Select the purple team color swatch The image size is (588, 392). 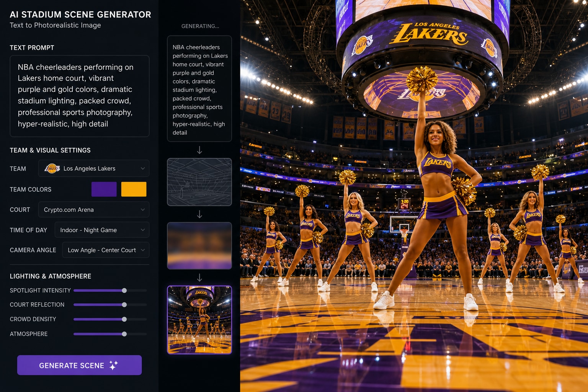104,189
